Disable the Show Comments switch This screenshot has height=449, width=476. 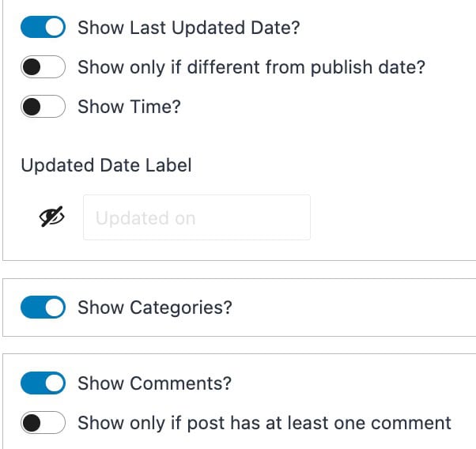click(x=43, y=383)
